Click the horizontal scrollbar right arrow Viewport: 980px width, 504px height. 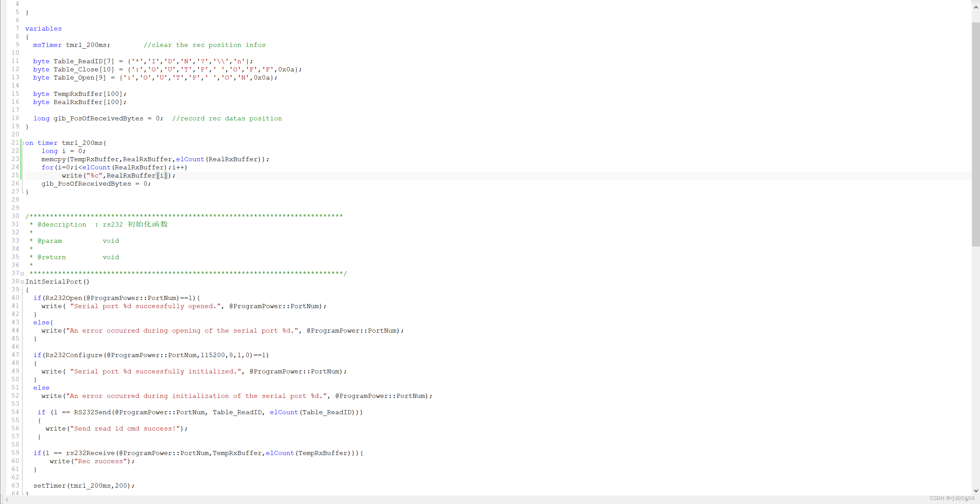[967, 500]
